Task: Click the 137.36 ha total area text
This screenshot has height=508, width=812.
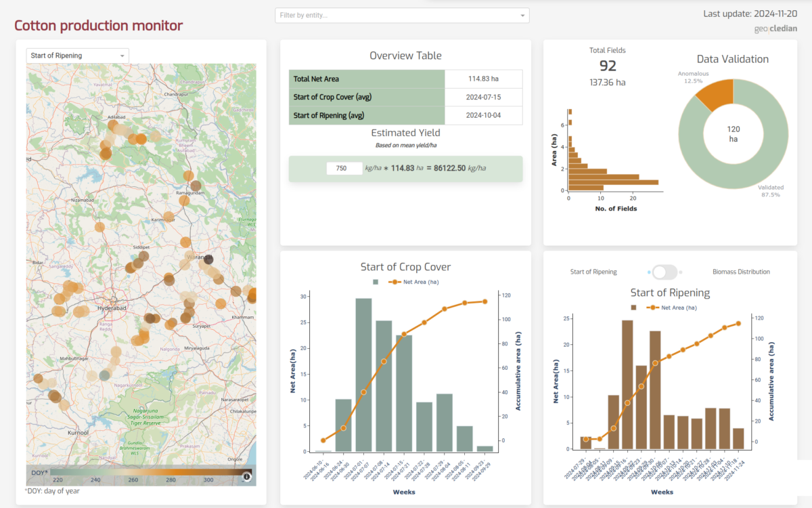Action: [608, 82]
